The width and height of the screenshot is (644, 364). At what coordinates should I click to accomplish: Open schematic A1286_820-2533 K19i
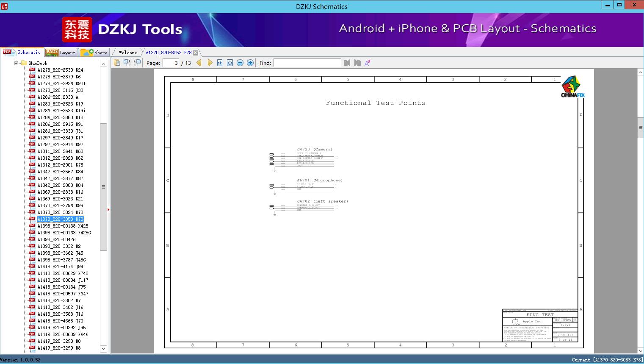tap(61, 111)
